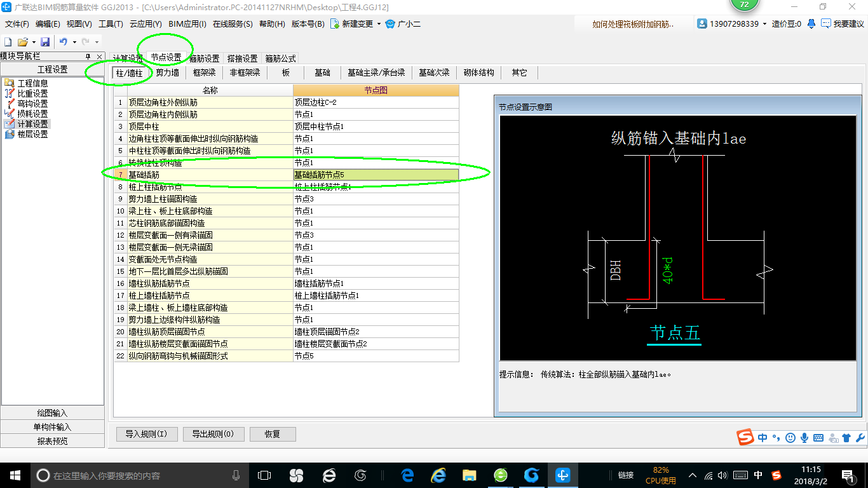Click the user account avatar icon
868x488 pixels.
[x=702, y=24]
